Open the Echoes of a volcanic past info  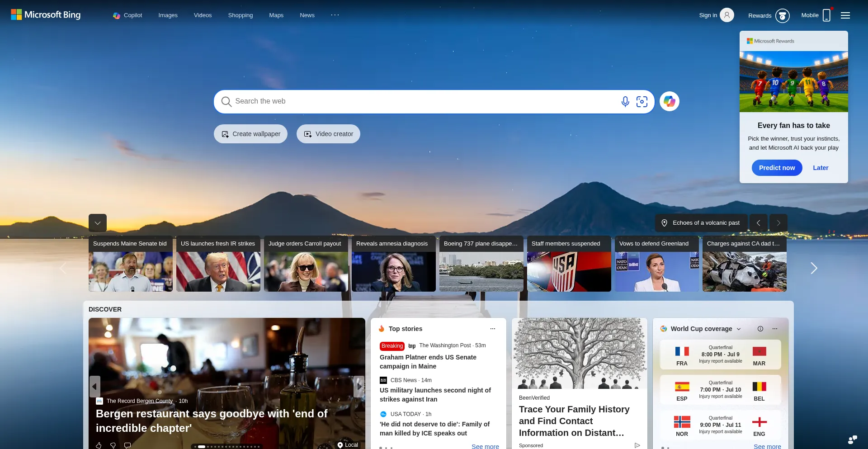click(701, 223)
